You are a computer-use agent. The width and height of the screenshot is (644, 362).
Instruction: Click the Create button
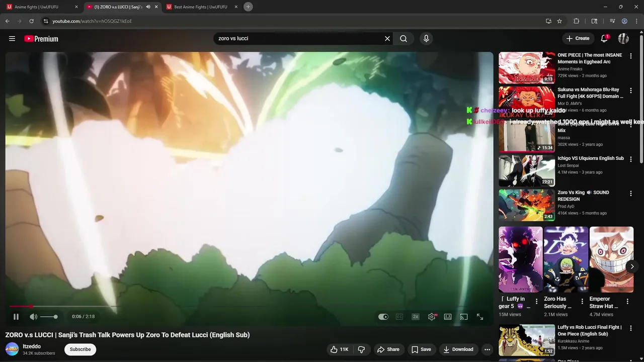[x=578, y=39]
